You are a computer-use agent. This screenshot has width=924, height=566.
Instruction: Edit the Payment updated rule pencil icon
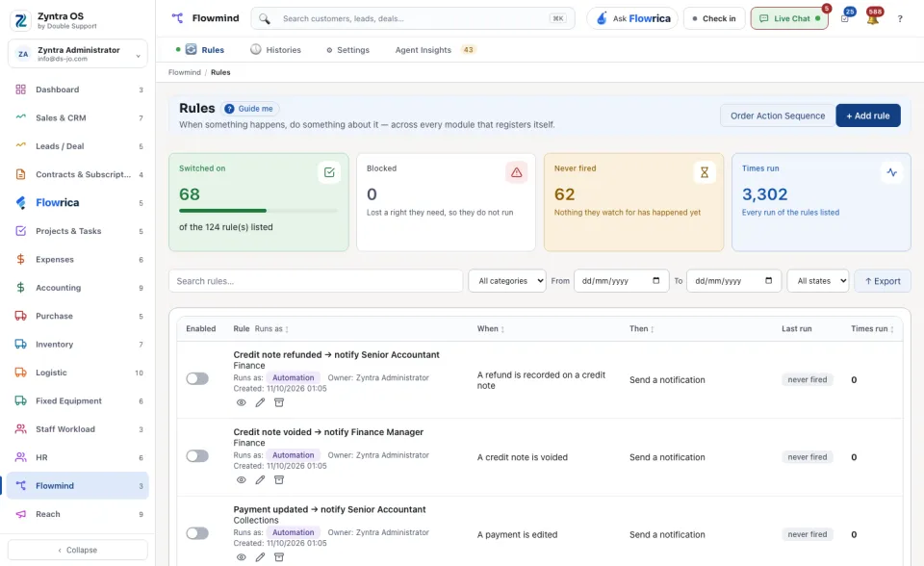click(x=260, y=557)
